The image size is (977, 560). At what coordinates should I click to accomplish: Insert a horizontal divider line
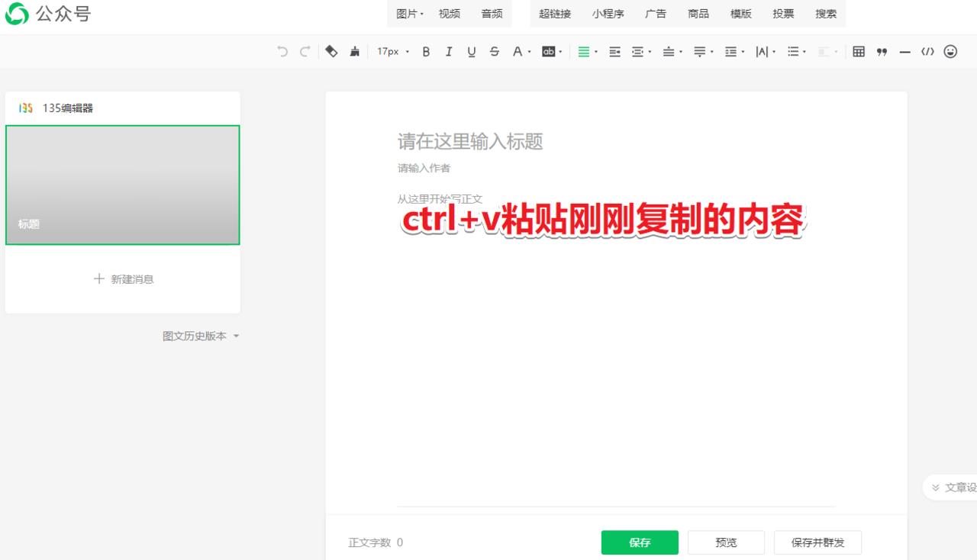(905, 51)
